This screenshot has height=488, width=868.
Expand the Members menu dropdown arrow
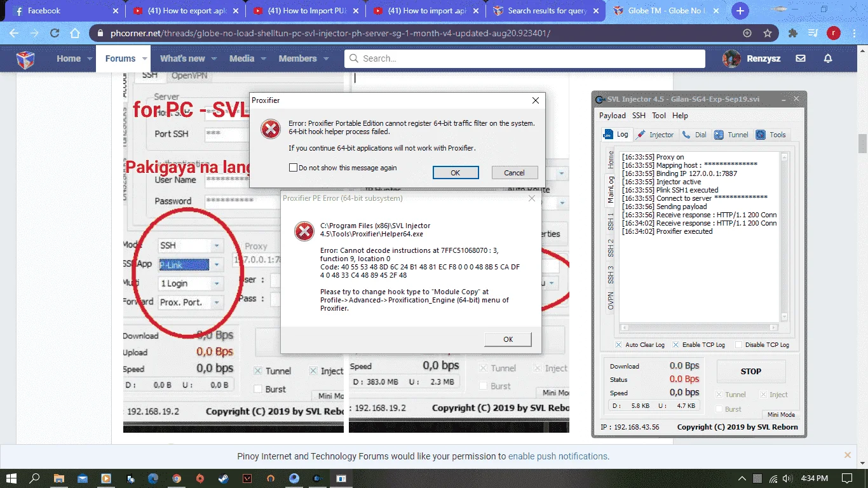pos(326,58)
